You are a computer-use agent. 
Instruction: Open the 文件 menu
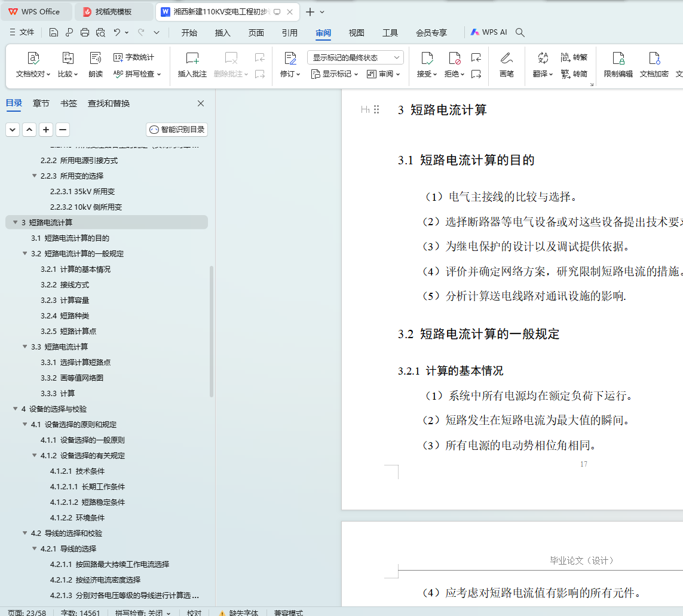point(22,32)
